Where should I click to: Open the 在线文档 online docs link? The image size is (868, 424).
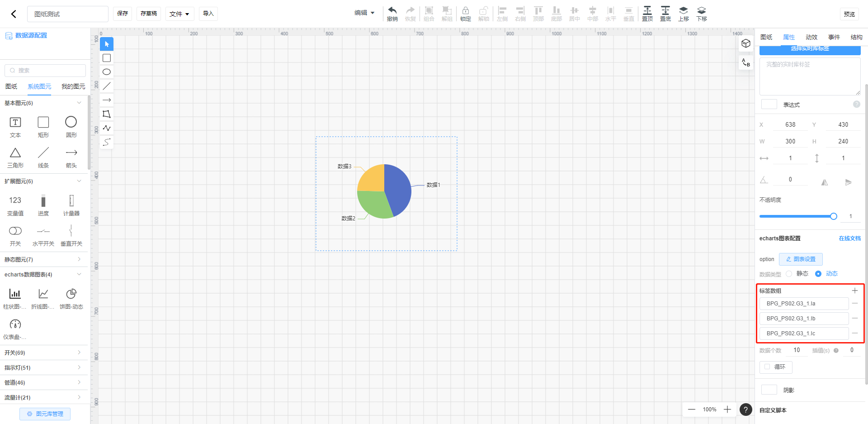(850, 238)
